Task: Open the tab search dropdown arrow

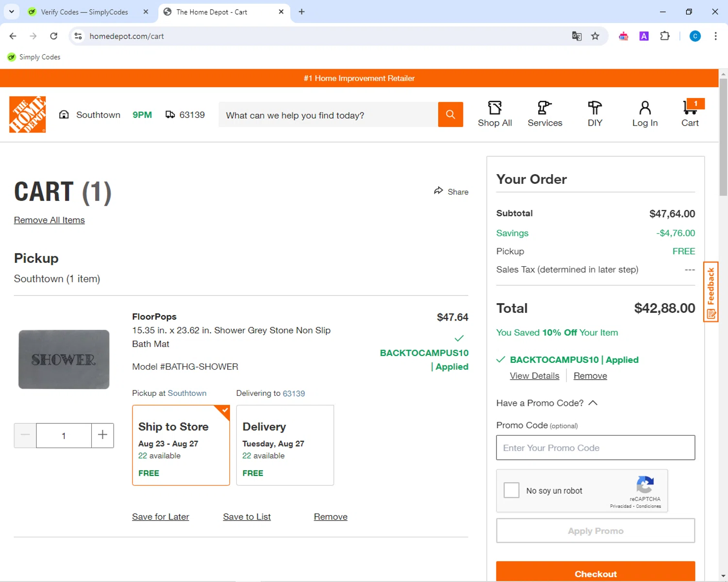Action: (12, 12)
